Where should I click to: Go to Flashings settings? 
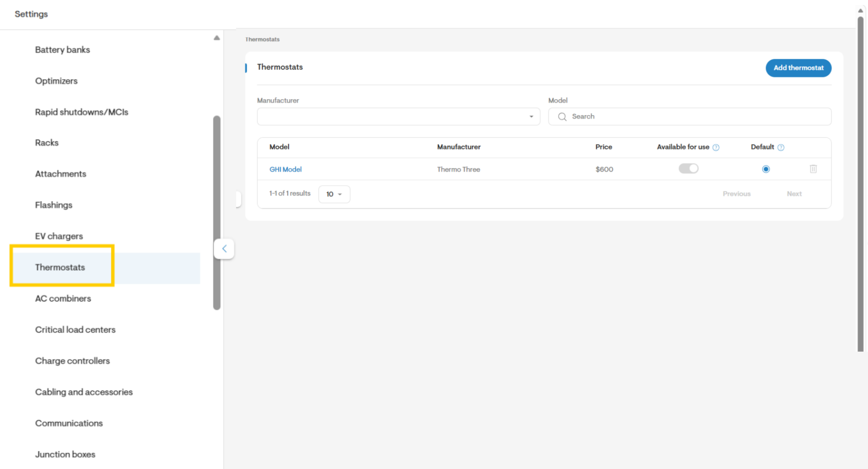tap(54, 205)
